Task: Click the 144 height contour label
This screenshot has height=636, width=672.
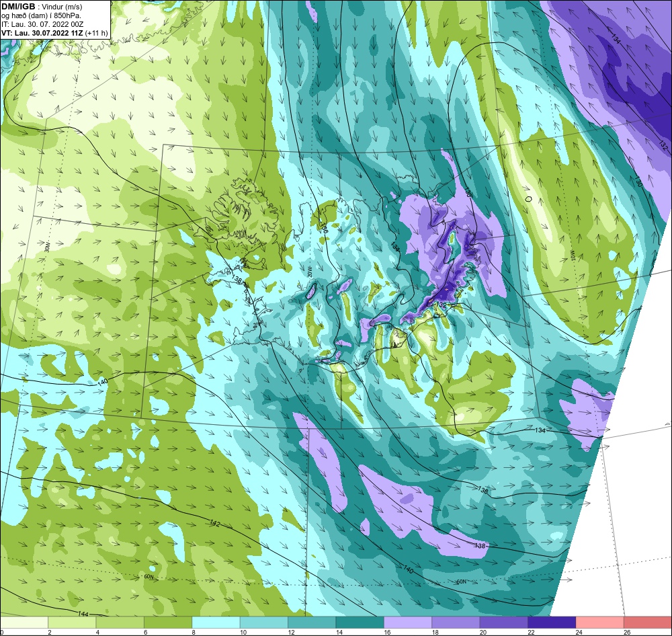Action: coord(83,614)
